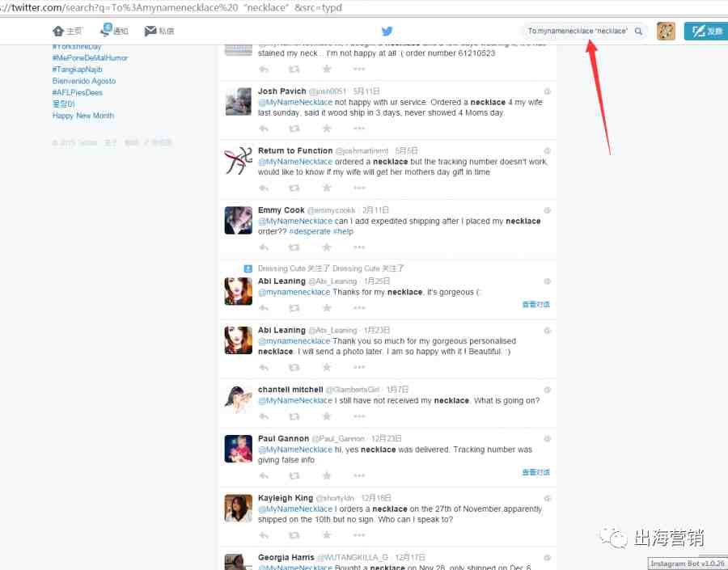Viewport: 728px width, 570px height.
Task: Open the #MePoneDeMalHumor trend
Action: coord(90,57)
